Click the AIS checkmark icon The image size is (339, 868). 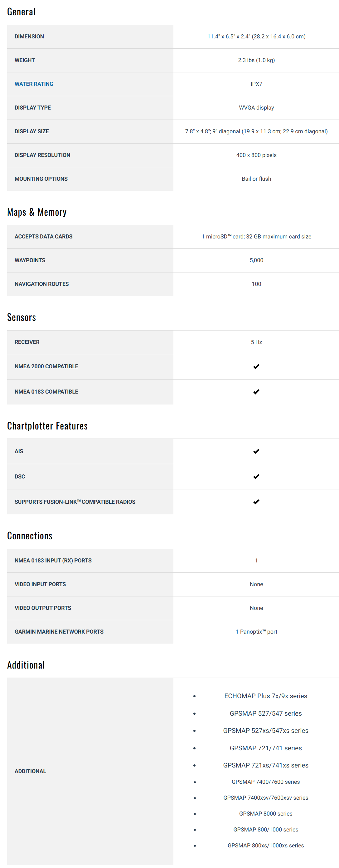point(256,451)
